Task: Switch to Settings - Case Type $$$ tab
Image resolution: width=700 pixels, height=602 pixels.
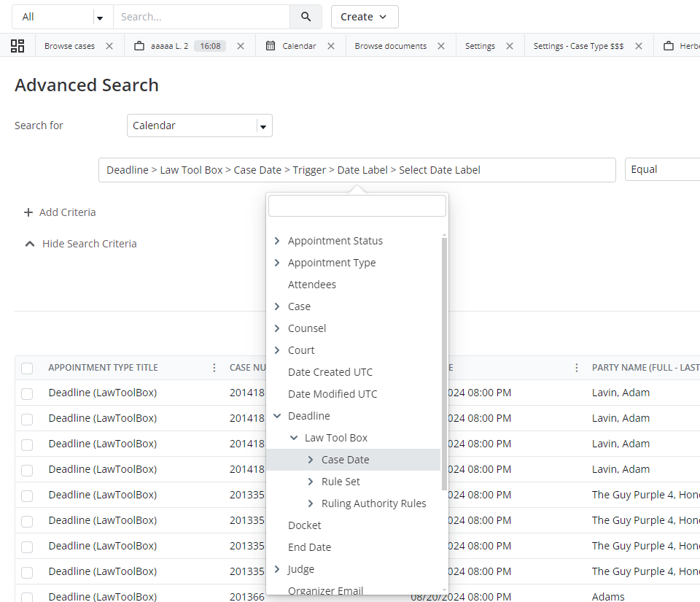Action: 578,46
